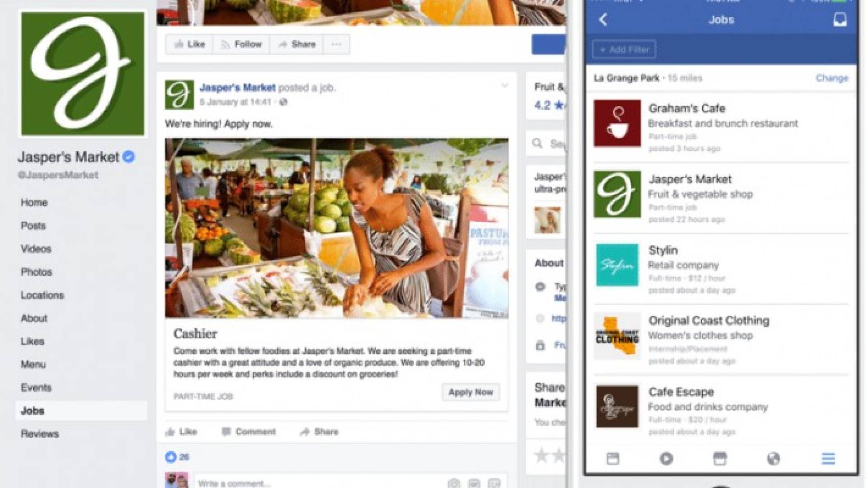This screenshot has width=868, height=488.
Task: Open the news feed tab icon on phone
Action: [613, 459]
